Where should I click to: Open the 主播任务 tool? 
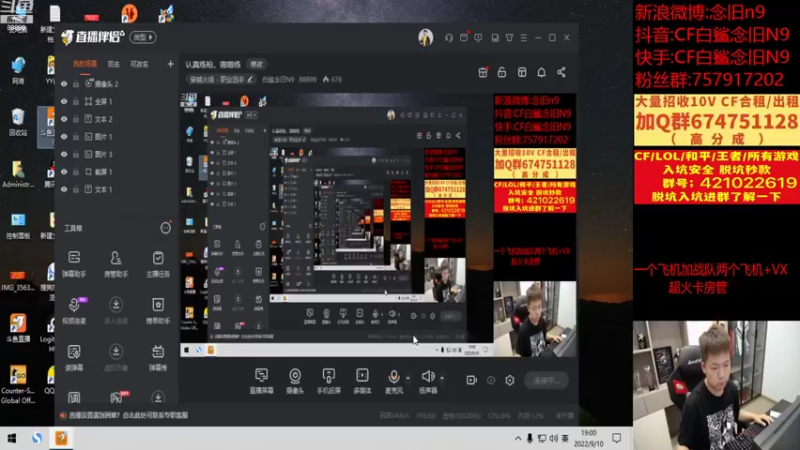coord(158,263)
